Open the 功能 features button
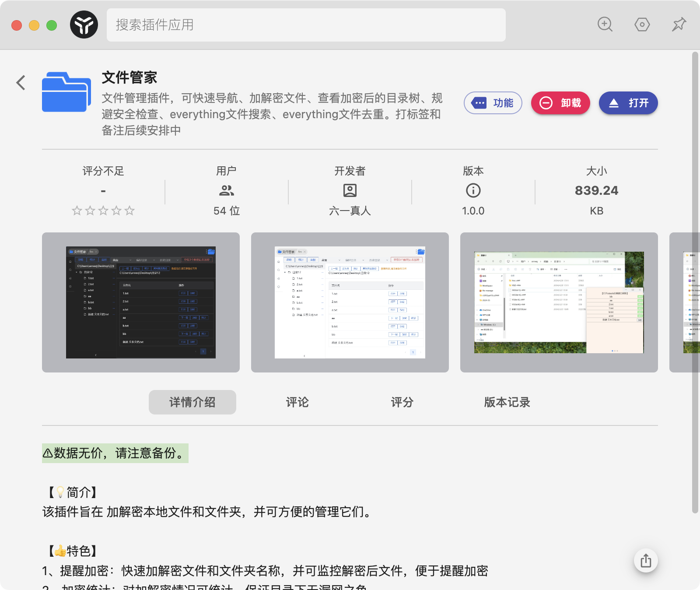The height and width of the screenshot is (590, 700). click(493, 103)
